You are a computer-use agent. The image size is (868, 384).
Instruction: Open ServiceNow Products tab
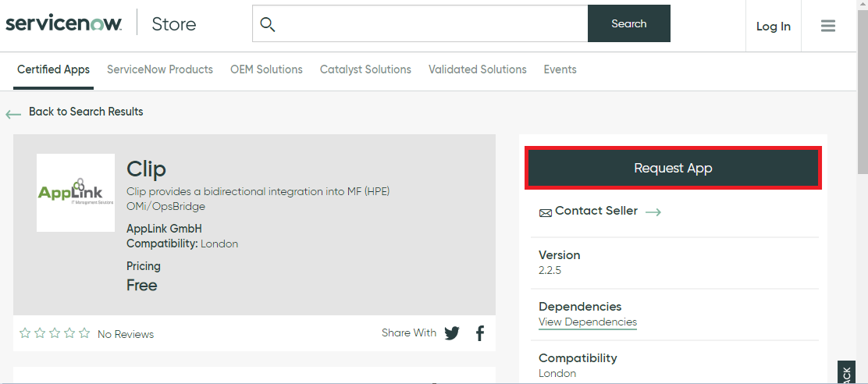click(160, 69)
